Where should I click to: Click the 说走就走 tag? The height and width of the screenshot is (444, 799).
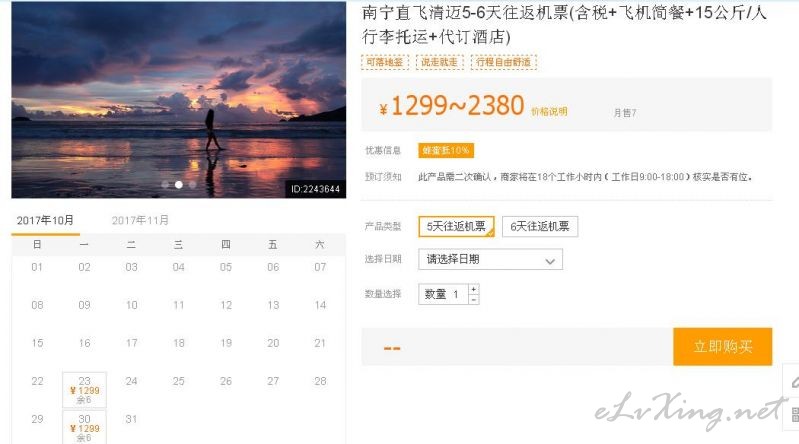point(440,62)
